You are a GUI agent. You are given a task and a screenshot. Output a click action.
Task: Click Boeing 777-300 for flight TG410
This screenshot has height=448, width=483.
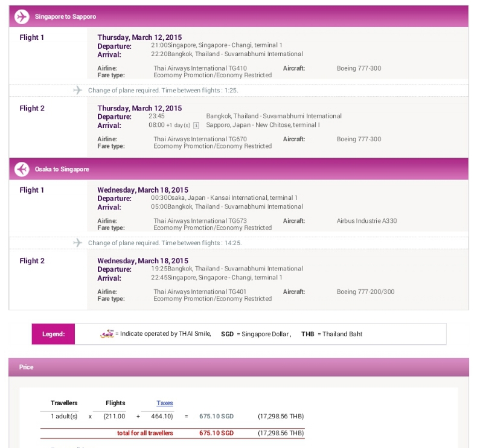[x=359, y=68]
